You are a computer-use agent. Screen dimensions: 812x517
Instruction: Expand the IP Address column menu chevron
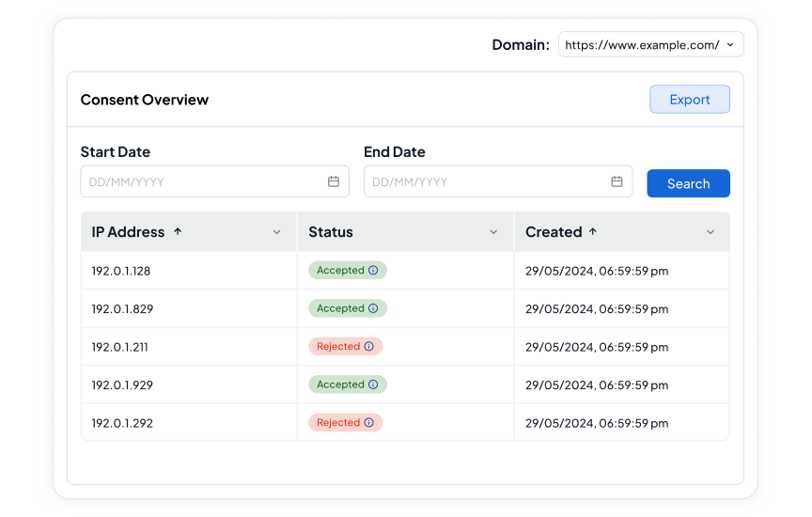276,232
